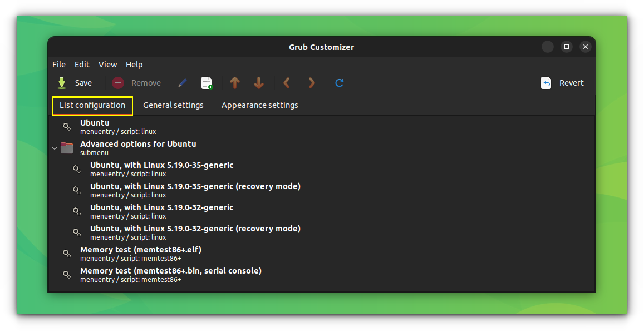644x332 pixels.
Task: Collapse the Advanced options for Ubuntu submenu
Action: click(x=54, y=147)
